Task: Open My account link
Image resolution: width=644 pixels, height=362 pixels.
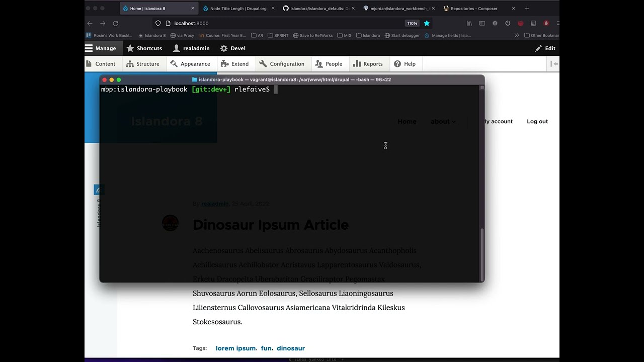Action: 498,121
